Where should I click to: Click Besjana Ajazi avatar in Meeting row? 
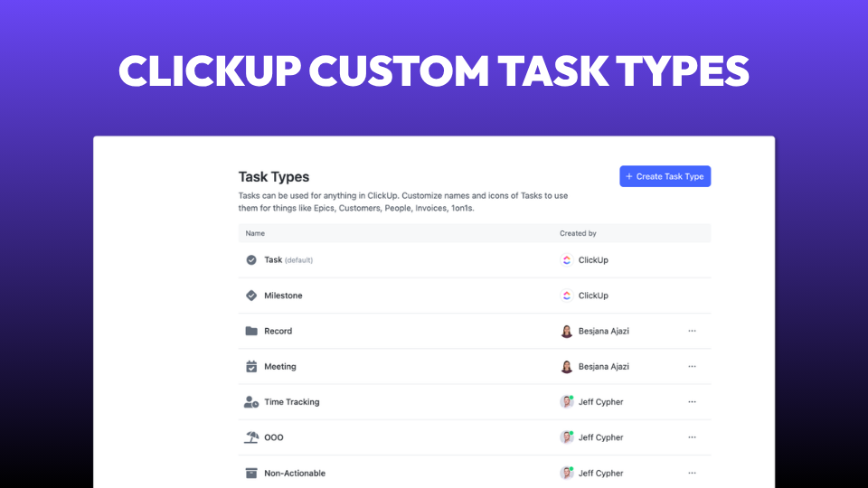566,366
